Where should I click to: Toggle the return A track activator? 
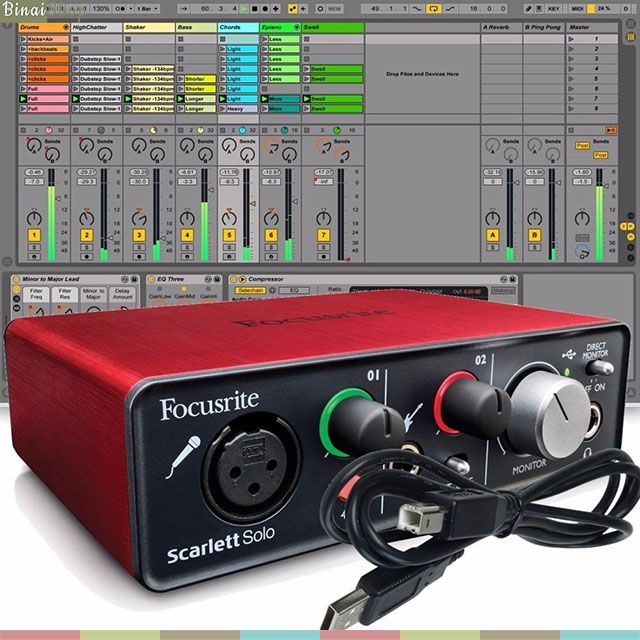(x=493, y=235)
